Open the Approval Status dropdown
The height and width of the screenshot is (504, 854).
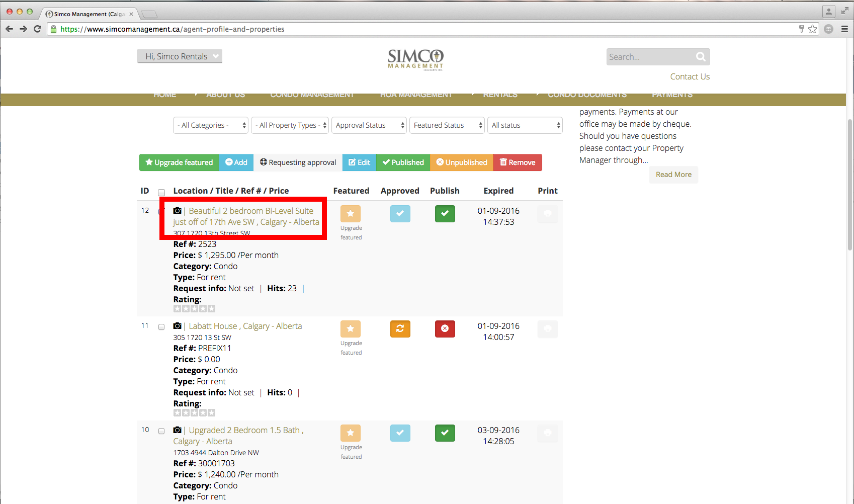369,125
